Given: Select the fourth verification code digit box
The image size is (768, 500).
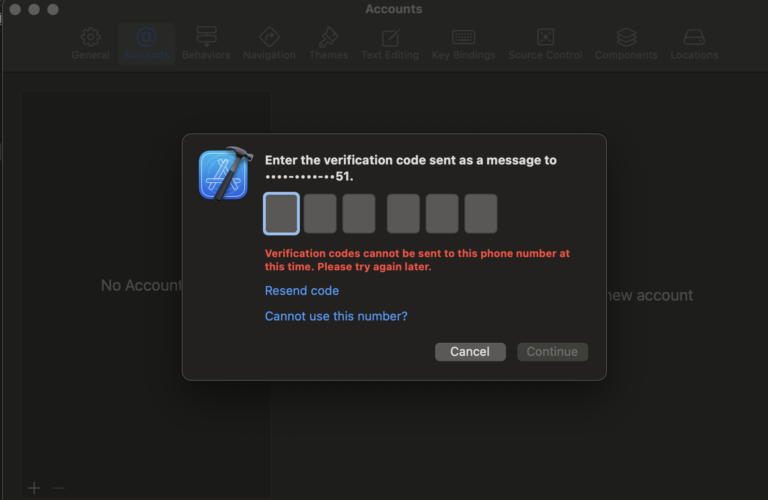Looking at the screenshot, I should pyautogui.click(x=403, y=214).
